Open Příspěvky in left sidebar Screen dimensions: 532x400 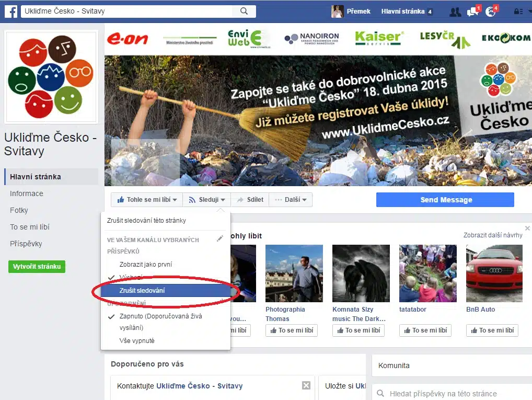pyautogui.click(x=26, y=244)
